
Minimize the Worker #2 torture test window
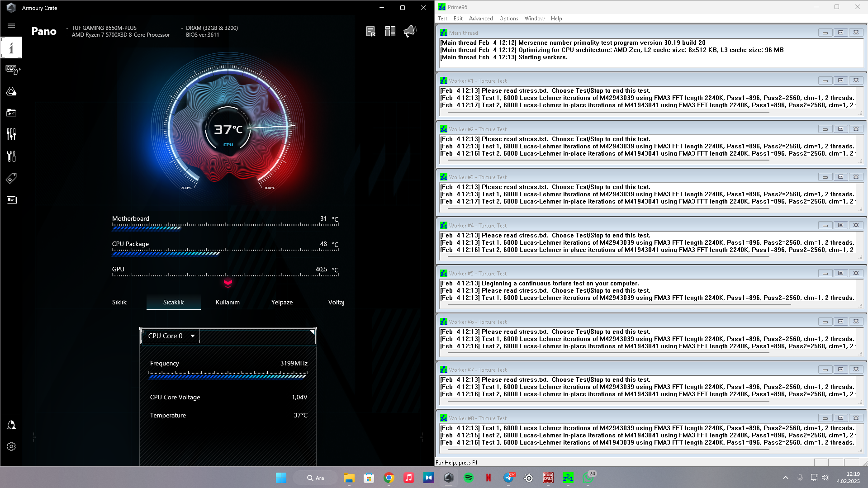pyautogui.click(x=825, y=129)
